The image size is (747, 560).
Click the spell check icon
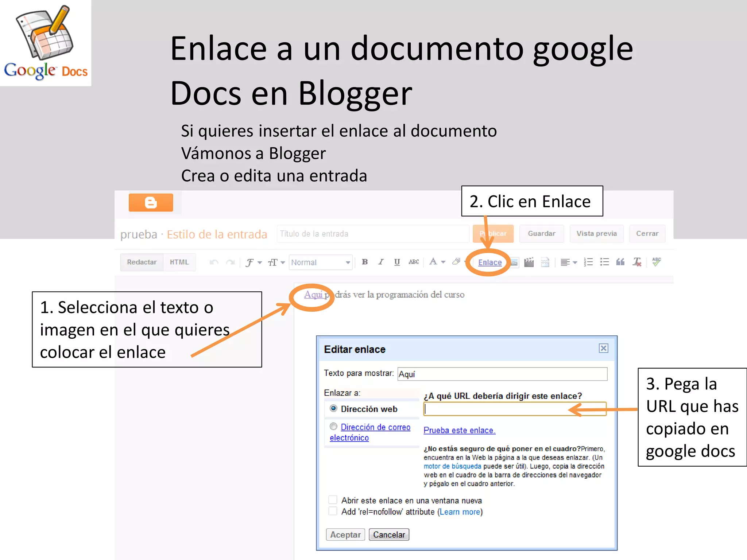[657, 262]
